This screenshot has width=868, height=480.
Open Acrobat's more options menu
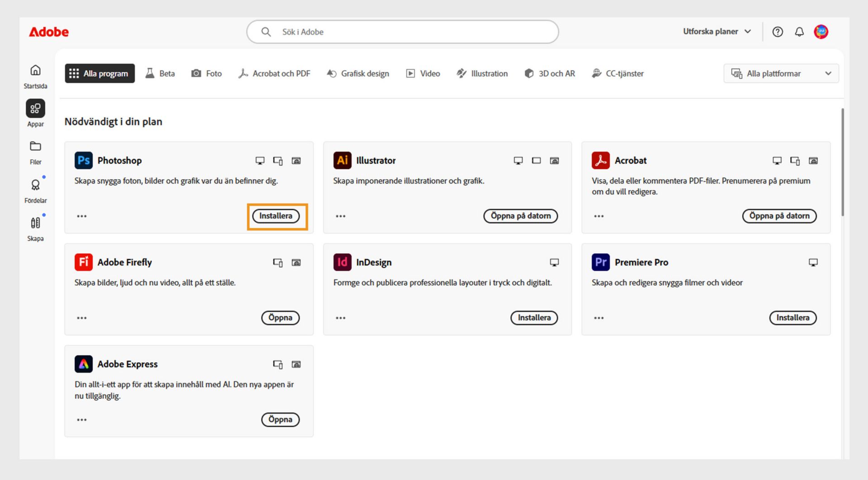point(599,216)
